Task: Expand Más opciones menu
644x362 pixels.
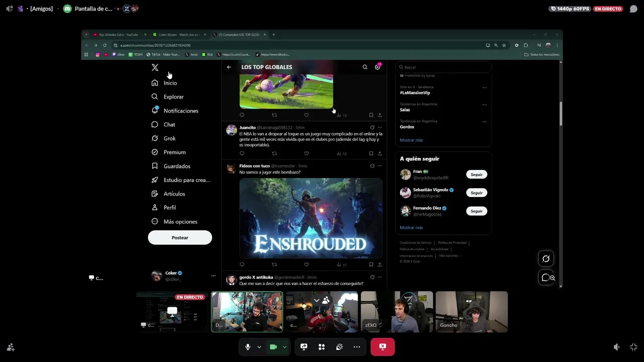Action: pyautogui.click(x=174, y=222)
